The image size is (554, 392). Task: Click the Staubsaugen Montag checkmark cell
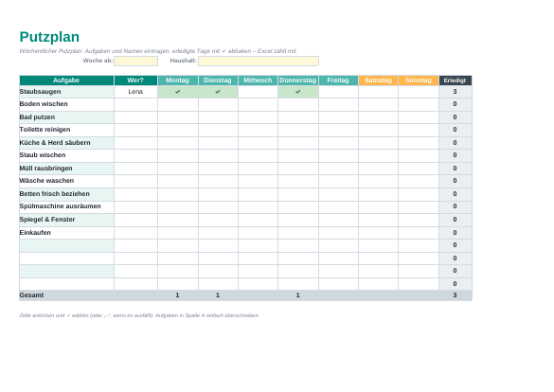point(178,92)
